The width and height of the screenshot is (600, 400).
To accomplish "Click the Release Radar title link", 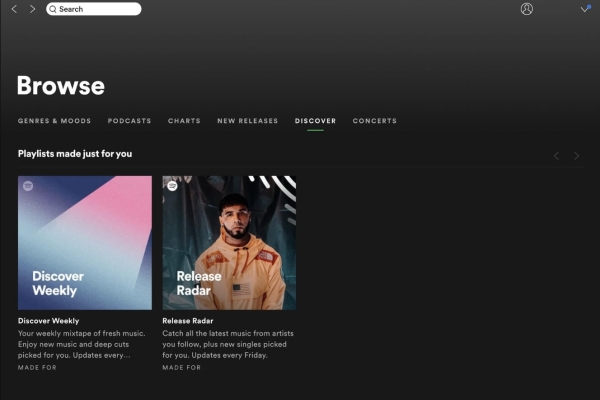I will coord(188,321).
